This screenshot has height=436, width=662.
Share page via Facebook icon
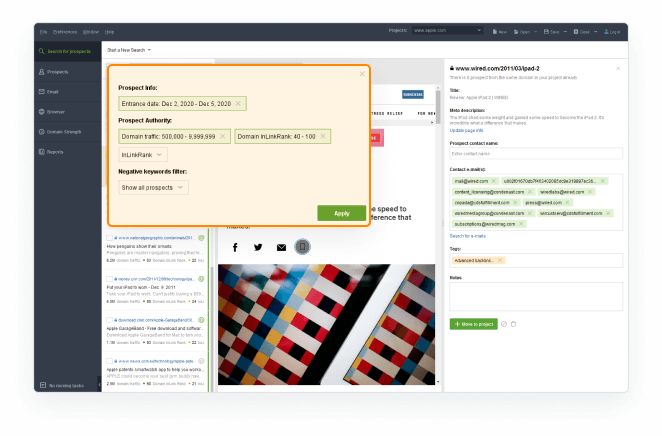(235, 247)
